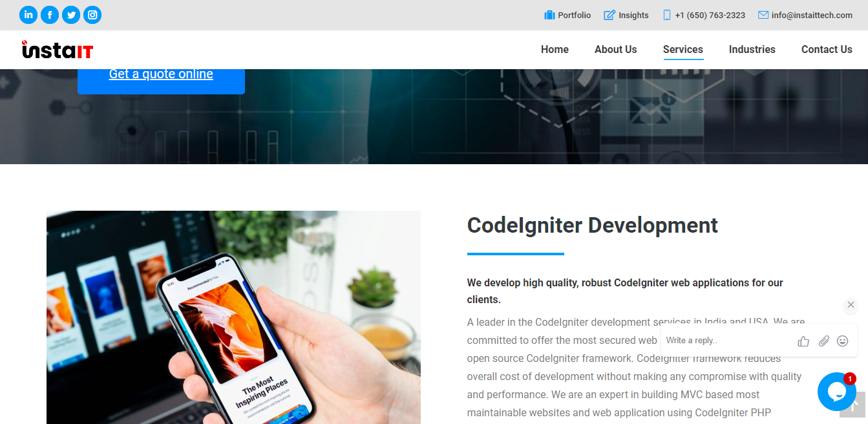
Task: Click the attachment paperclip icon in chat
Action: (x=823, y=341)
